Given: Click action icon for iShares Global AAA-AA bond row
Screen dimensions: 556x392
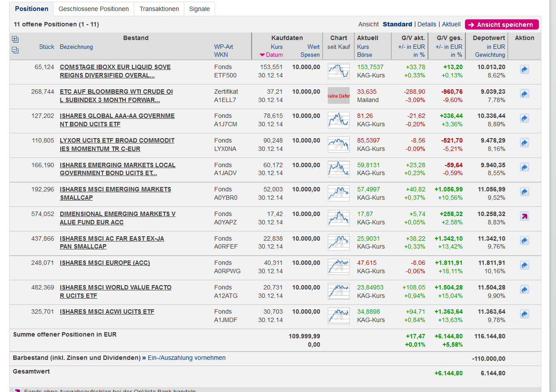Looking at the screenshot, I should point(524,118).
